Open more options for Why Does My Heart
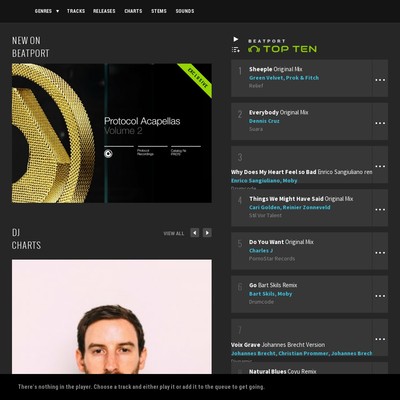Image resolution: width=400 pixels, height=400 pixels. (x=380, y=166)
